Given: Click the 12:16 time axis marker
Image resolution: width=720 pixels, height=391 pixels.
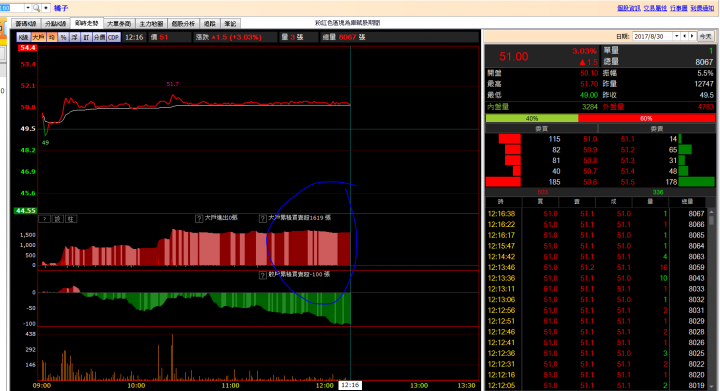Looking at the screenshot, I should [x=350, y=385].
